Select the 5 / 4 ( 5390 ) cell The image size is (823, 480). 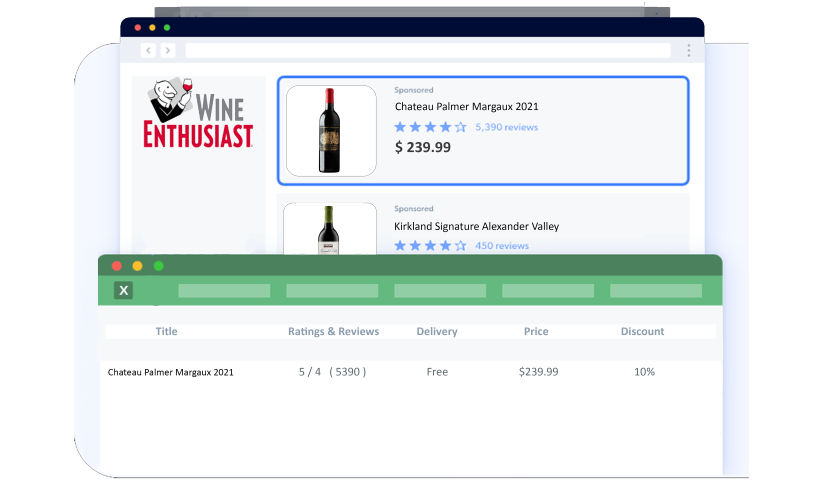[332, 372]
